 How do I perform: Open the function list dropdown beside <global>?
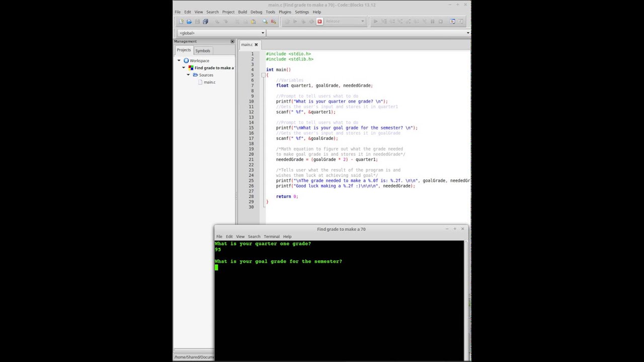pyautogui.click(x=368, y=33)
